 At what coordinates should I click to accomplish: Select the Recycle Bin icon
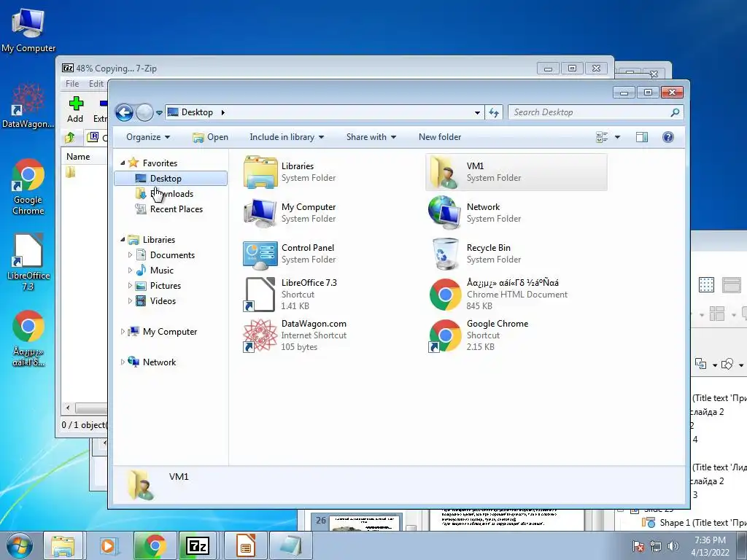point(444,254)
